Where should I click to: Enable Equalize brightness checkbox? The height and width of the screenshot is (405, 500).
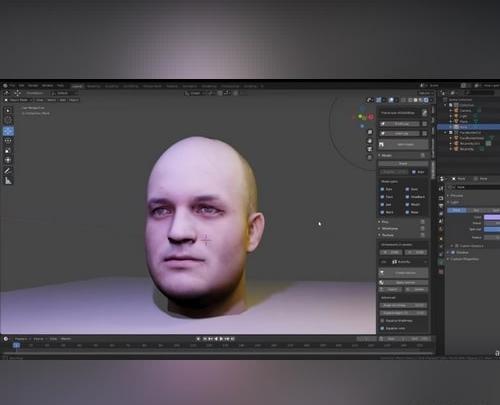point(383,320)
